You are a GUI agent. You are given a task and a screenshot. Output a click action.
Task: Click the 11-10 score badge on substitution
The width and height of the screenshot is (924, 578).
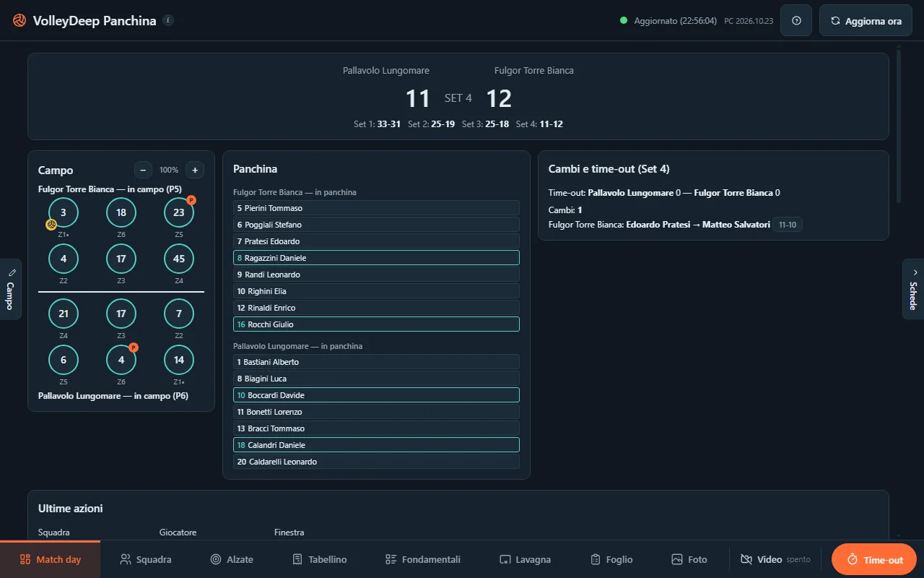click(788, 225)
